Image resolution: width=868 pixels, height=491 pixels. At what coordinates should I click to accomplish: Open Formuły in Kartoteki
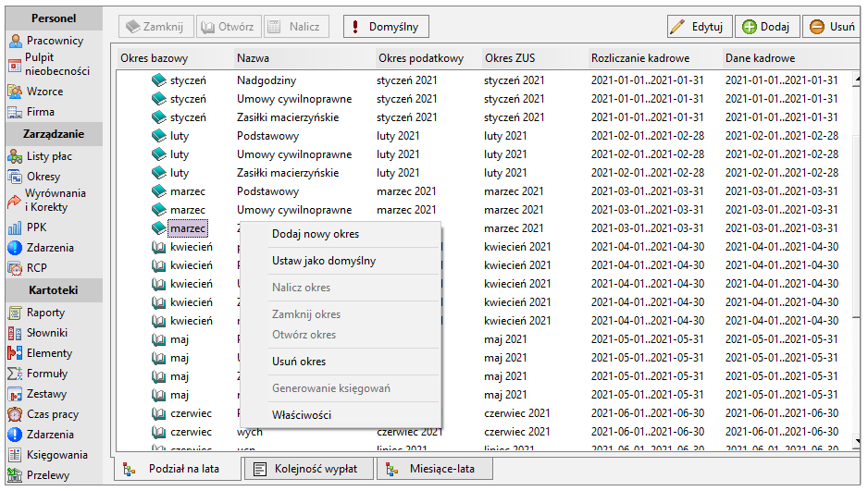pos(38,374)
